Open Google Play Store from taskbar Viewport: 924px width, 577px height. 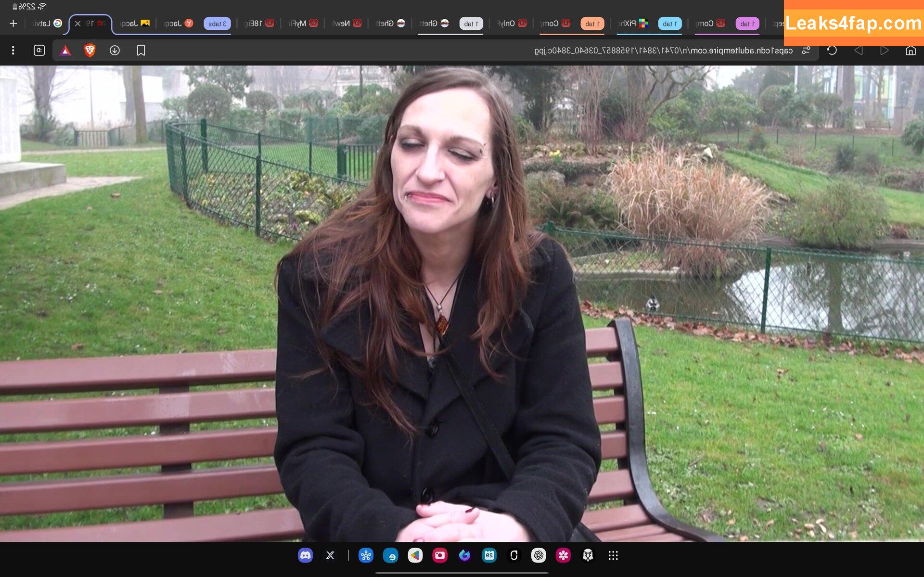(x=415, y=555)
